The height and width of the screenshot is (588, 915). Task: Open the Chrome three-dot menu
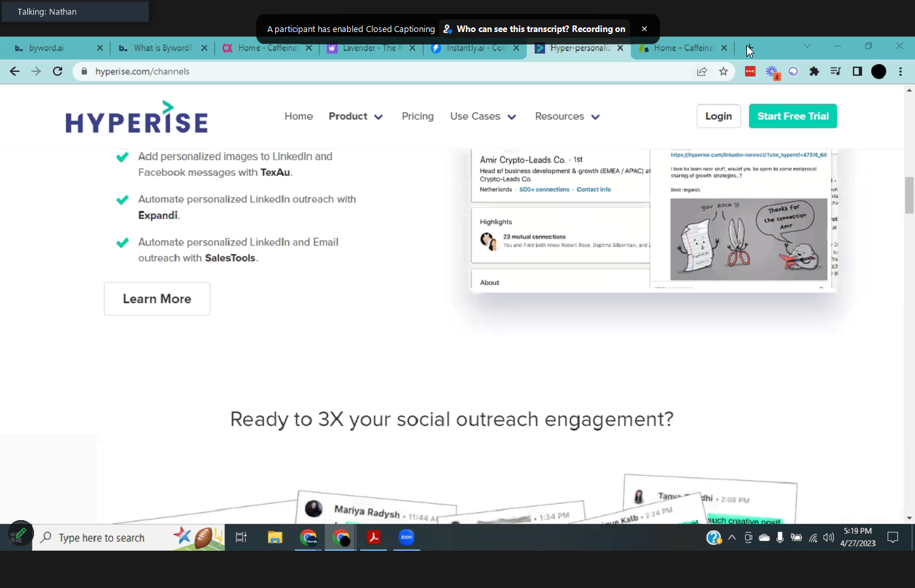coord(901,71)
